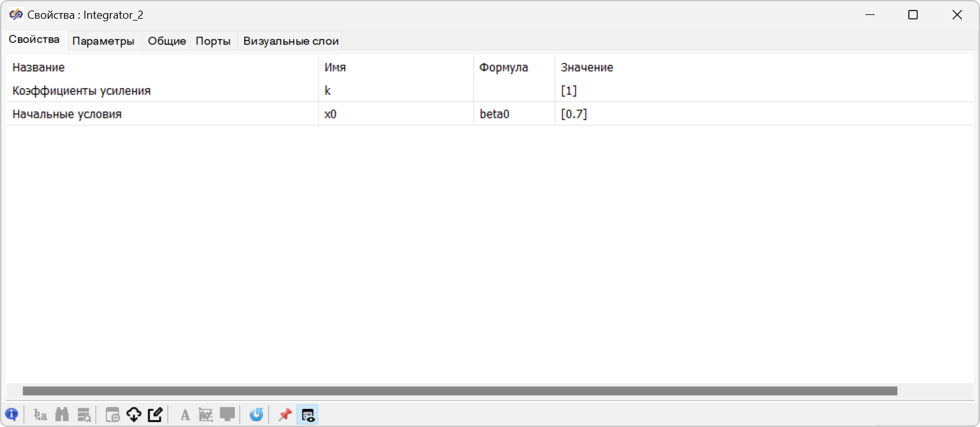Minimize the Свойства window
Image resolution: width=980 pixels, height=427 pixels.
pos(870,15)
